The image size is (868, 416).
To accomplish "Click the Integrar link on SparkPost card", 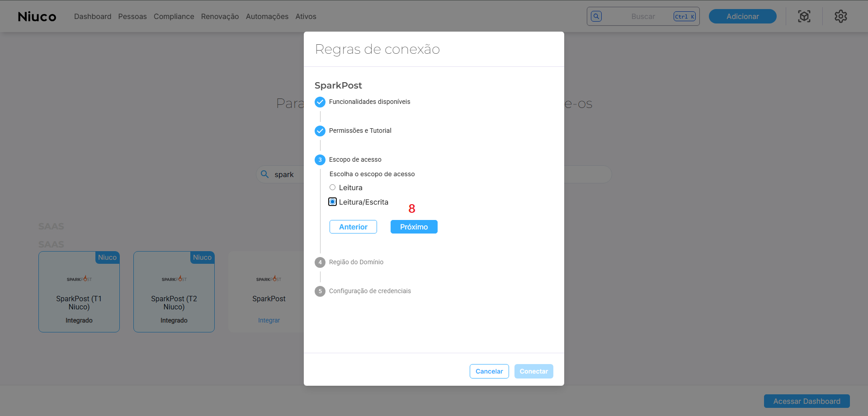I will pyautogui.click(x=269, y=320).
